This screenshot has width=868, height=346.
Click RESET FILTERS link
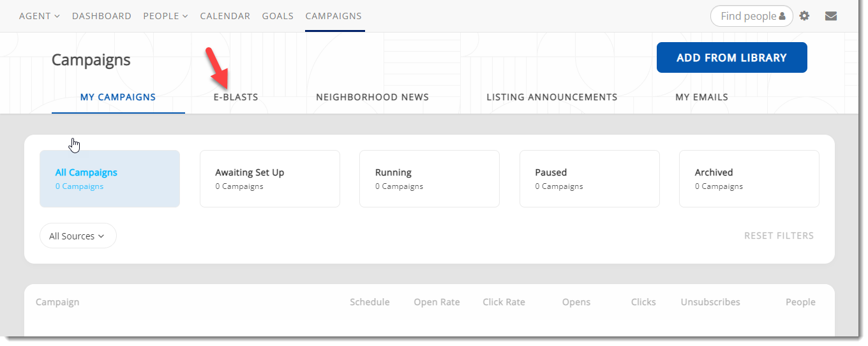(x=779, y=236)
